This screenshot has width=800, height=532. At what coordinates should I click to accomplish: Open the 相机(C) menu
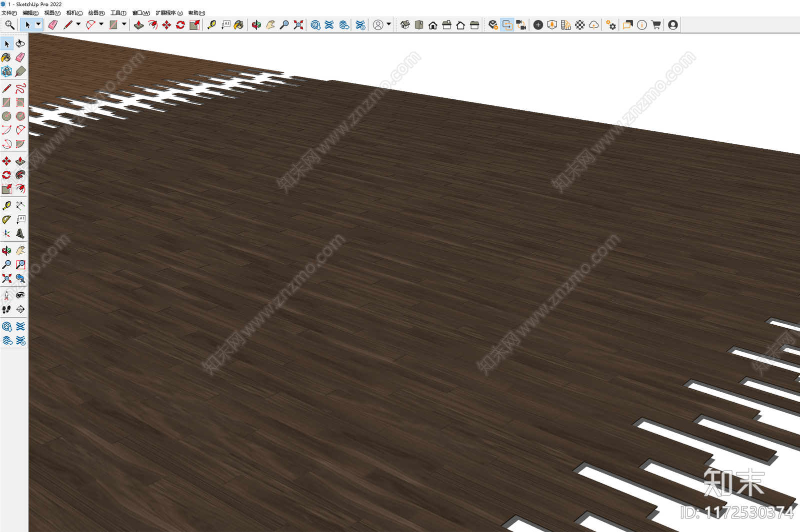74,13
